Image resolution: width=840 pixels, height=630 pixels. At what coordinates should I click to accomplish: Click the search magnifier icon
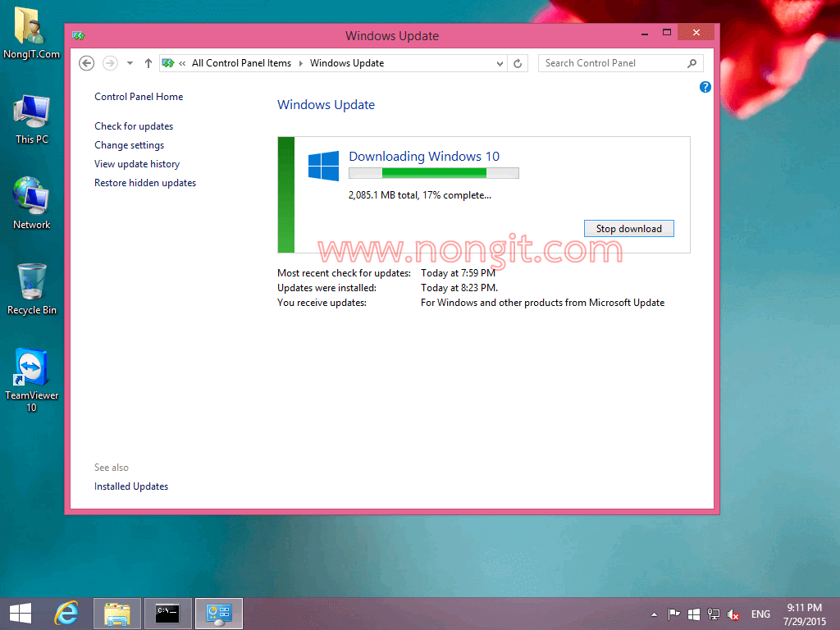point(692,63)
